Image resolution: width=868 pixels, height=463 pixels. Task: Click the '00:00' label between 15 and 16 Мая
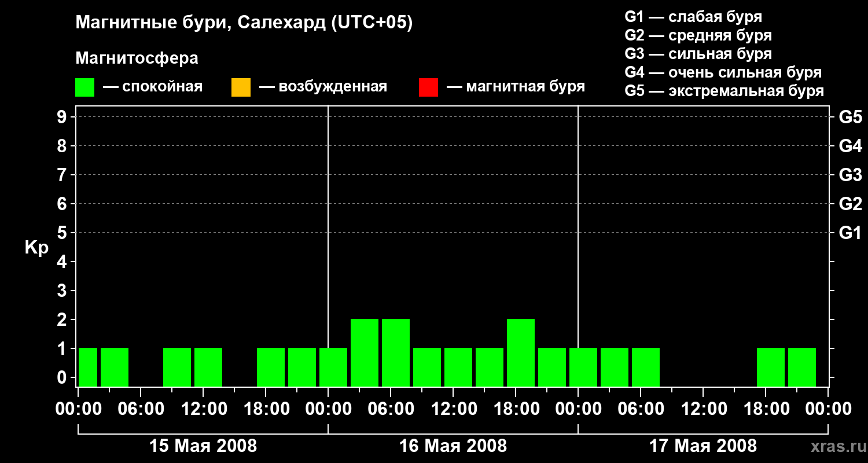coord(329,409)
